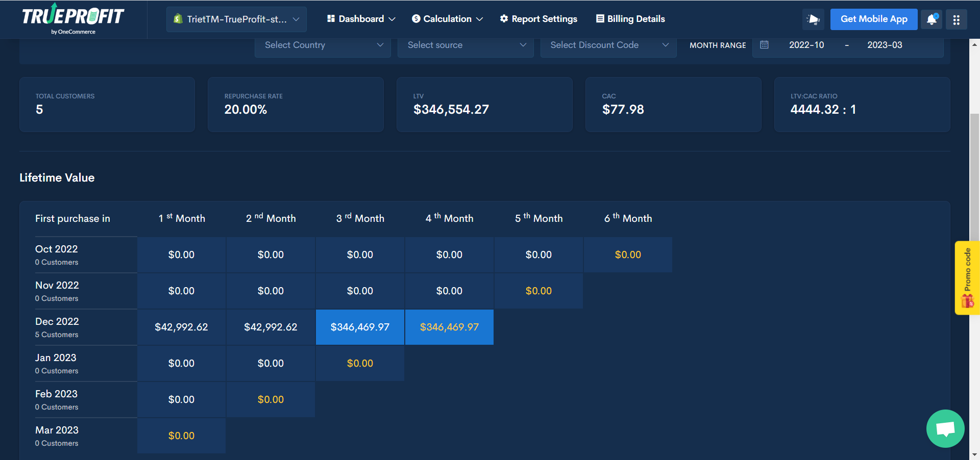Open the Select source dropdown
980x460 pixels.
coord(465,45)
